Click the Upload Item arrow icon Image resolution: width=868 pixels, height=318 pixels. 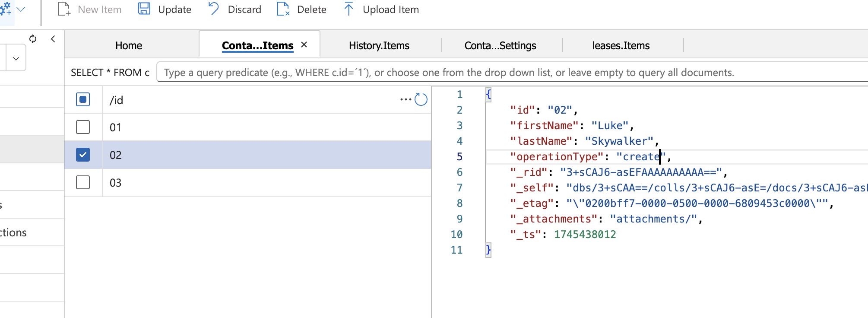(348, 9)
